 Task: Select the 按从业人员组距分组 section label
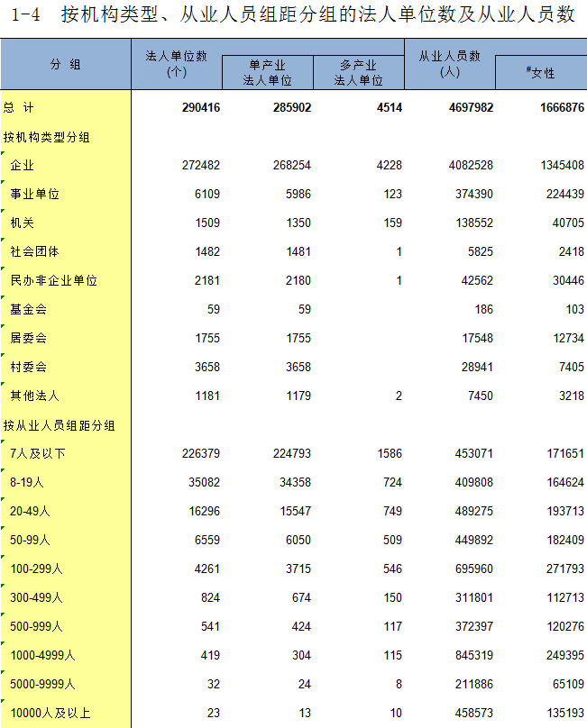click(x=59, y=425)
